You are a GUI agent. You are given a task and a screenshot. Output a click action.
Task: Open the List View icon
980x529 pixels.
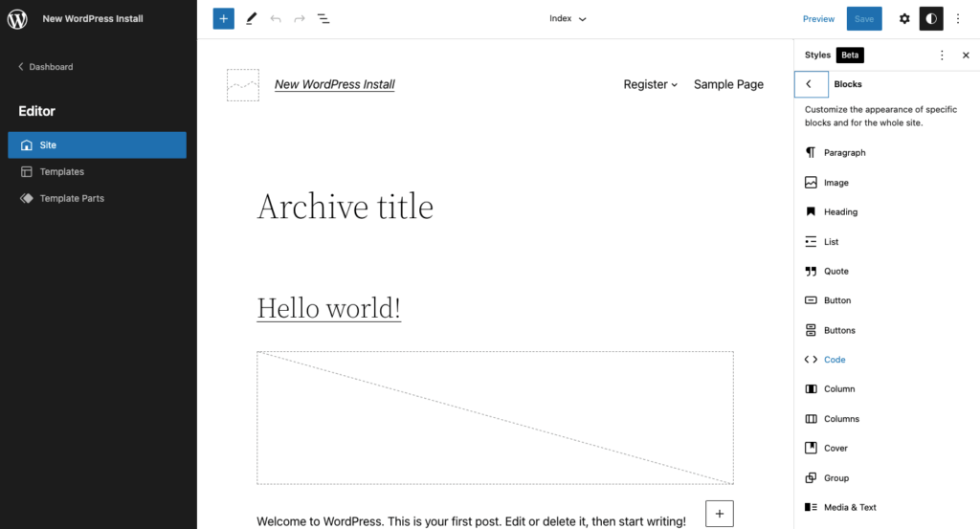323,19
